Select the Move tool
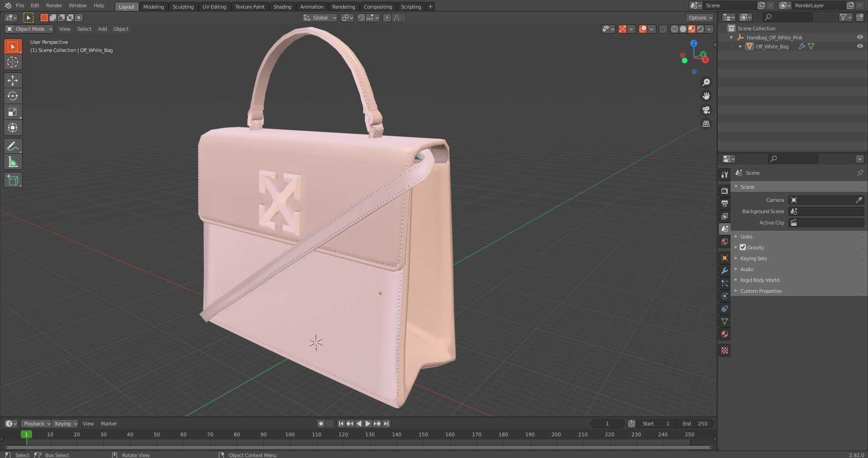 [13, 81]
